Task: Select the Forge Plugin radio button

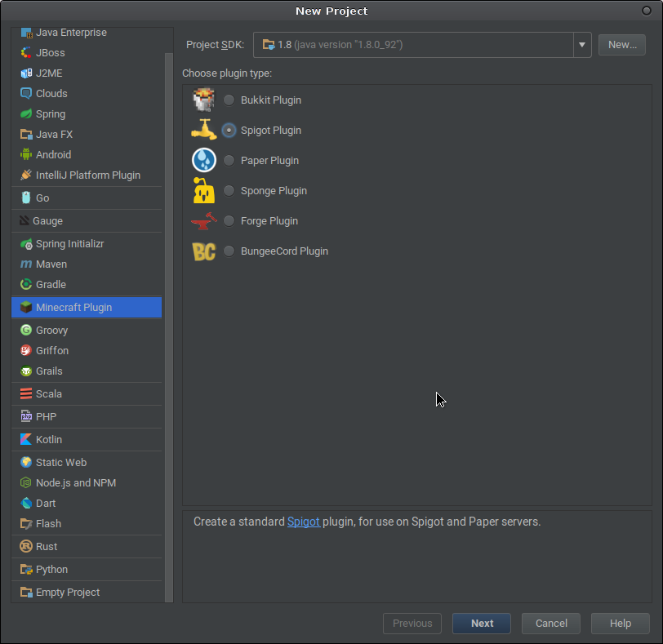Action: [x=229, y=221]
